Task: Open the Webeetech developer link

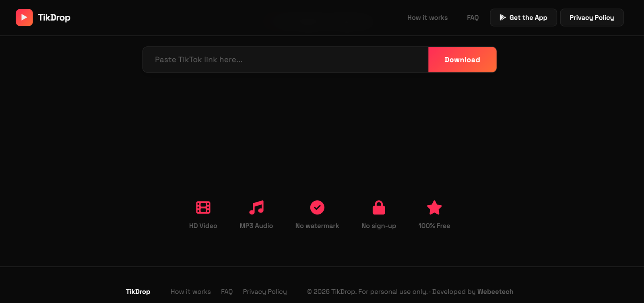Action: [x=495, y=292]
